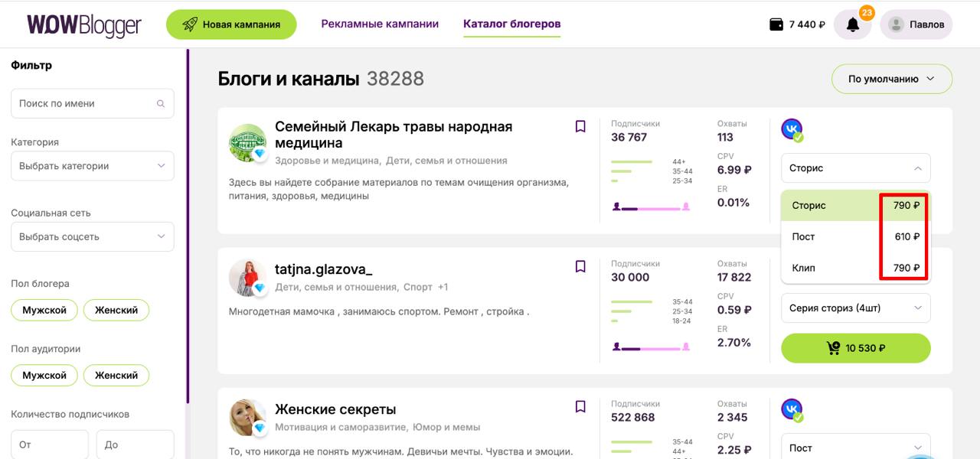Toggle Мужской under Пол аудитории
980x459 pixels.
[44, 375]
